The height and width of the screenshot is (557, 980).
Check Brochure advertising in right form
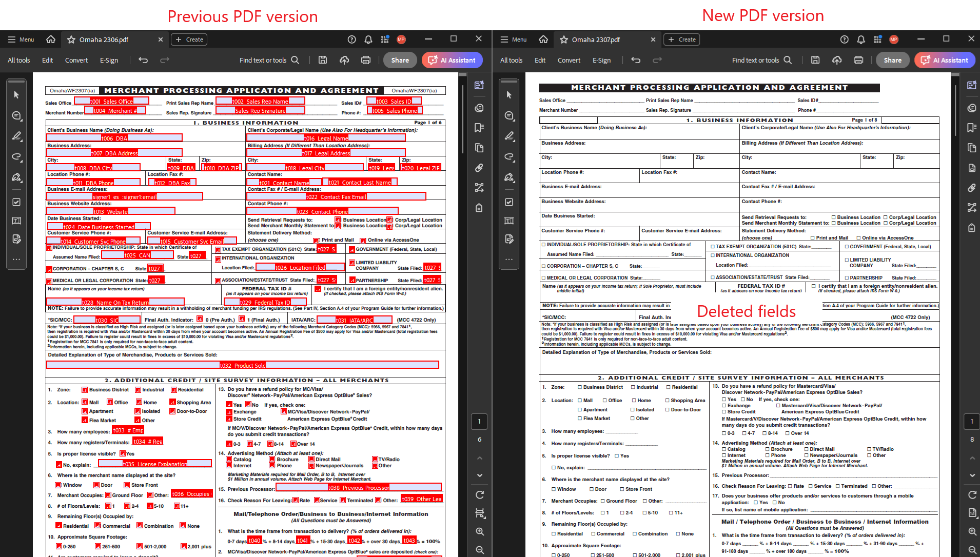[768, 449]
